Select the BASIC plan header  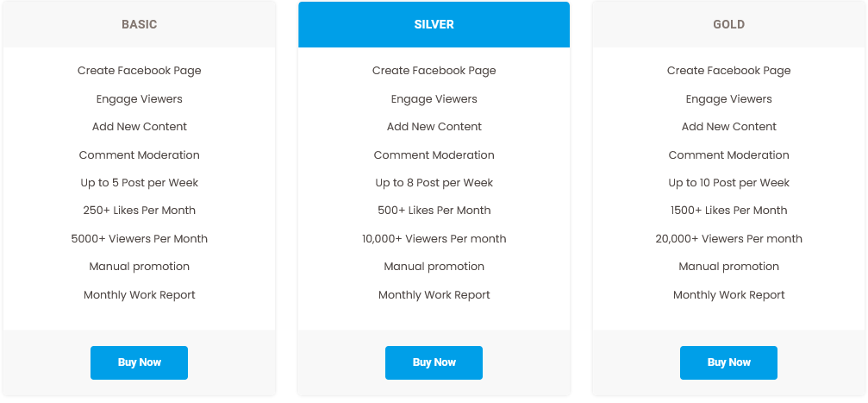click(x=139, y=24)
